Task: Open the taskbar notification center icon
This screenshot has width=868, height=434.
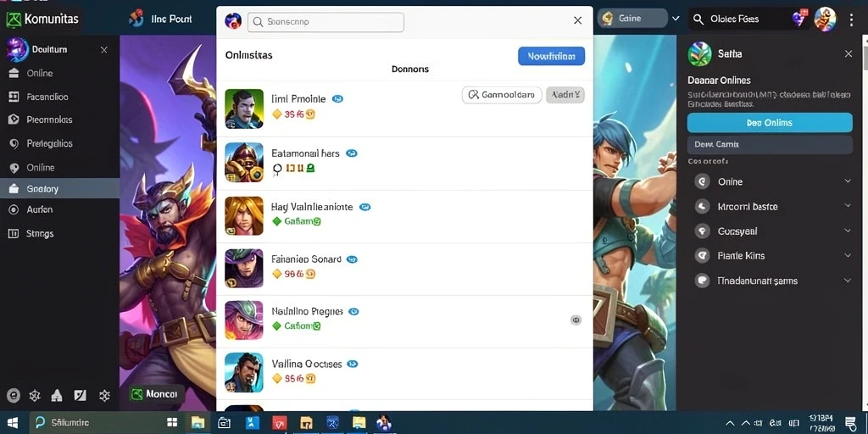Action: [850, 424]
